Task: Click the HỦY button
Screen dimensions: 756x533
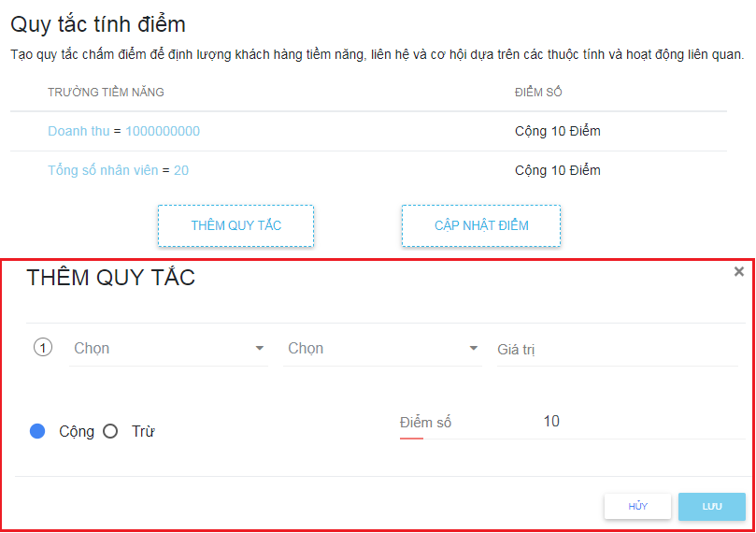Action: point(637,507)
